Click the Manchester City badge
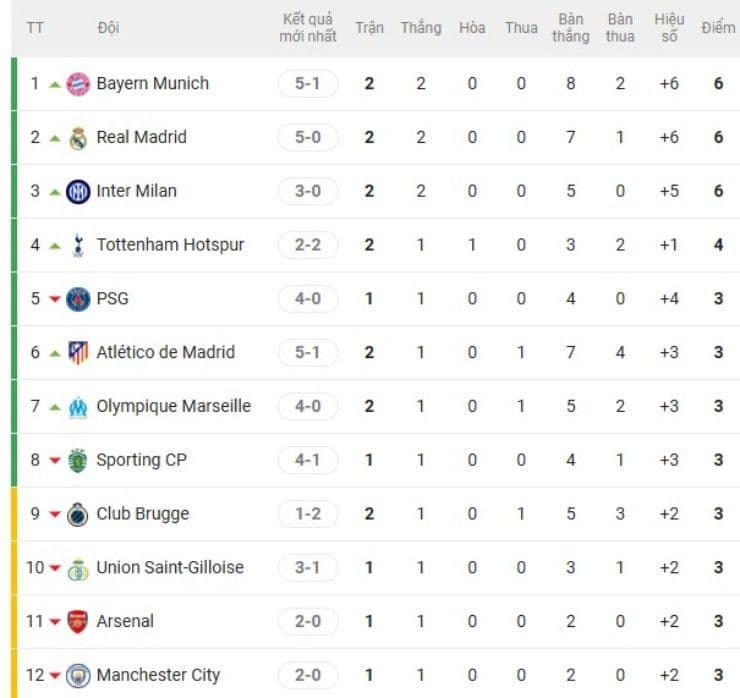Viewport: 740px width, 698px height. (78, 676)
